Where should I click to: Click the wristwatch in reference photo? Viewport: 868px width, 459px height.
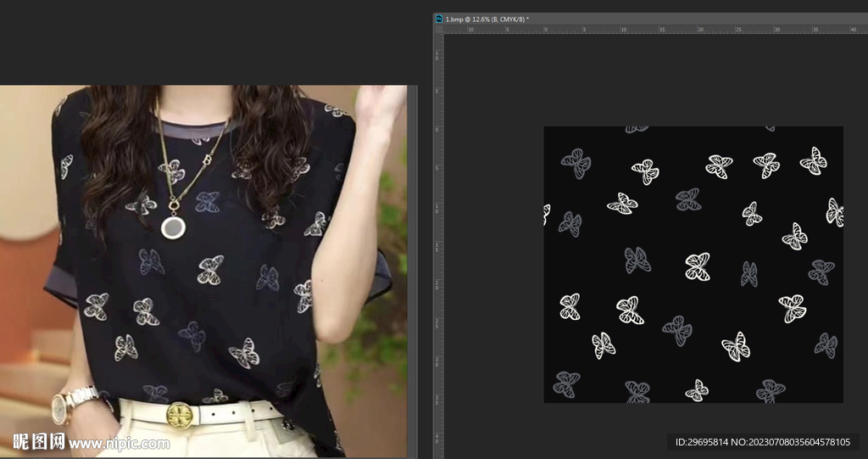62,407
